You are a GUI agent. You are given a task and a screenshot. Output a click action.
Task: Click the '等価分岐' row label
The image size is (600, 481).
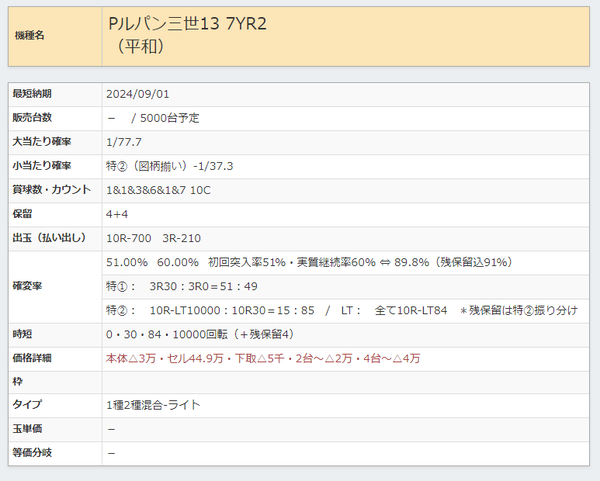pos(32,453)
